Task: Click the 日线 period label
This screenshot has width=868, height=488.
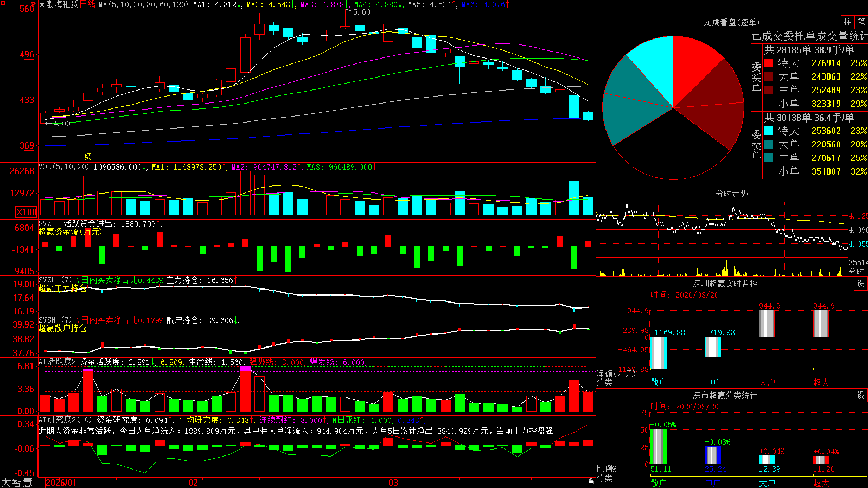Action: tap(87, 4)
